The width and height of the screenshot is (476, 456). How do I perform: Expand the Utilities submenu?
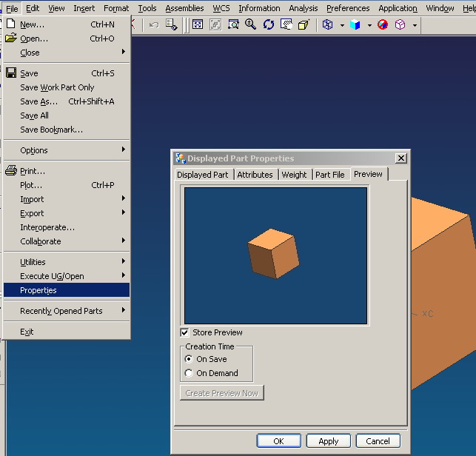coord(67,262)
